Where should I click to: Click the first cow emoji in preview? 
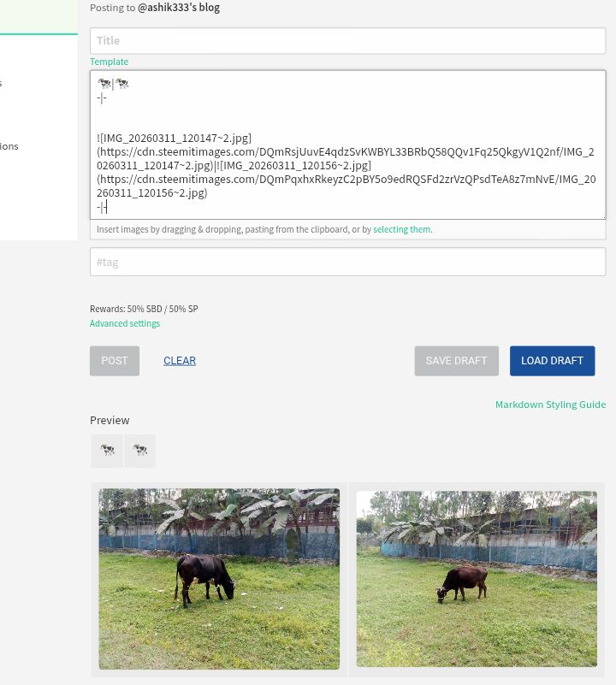107,451
